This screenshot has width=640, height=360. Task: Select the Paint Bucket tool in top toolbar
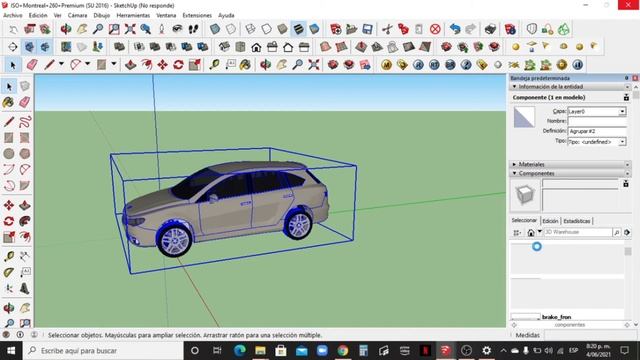coord(245,64)
